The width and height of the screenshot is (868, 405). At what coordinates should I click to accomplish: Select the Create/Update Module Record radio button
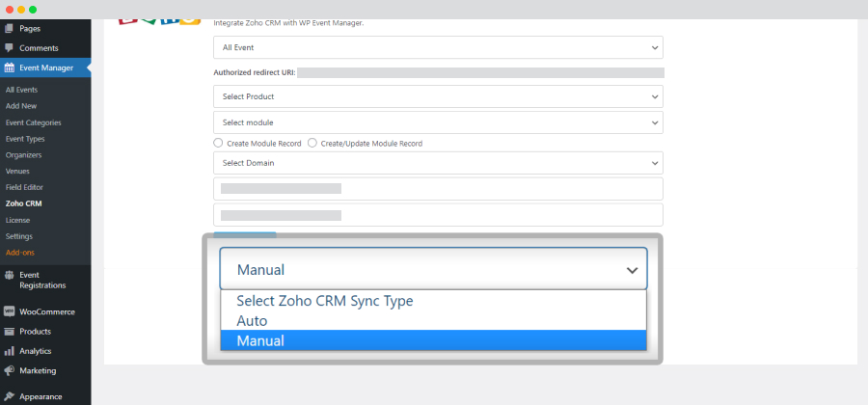point(312,143)
